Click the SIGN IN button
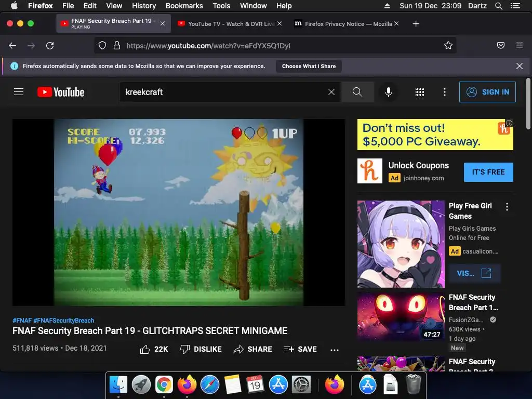The height and width of the screenshot is (399, 532). coord(487,92)
